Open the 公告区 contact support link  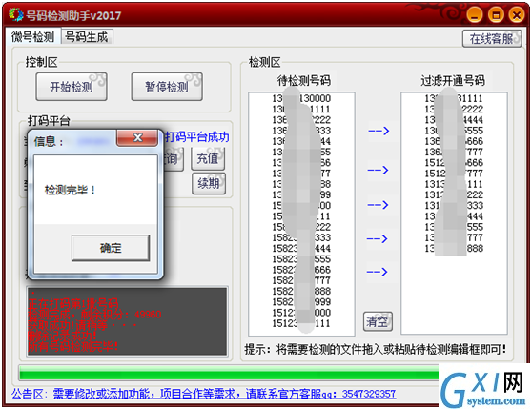[x=224, y=394]
